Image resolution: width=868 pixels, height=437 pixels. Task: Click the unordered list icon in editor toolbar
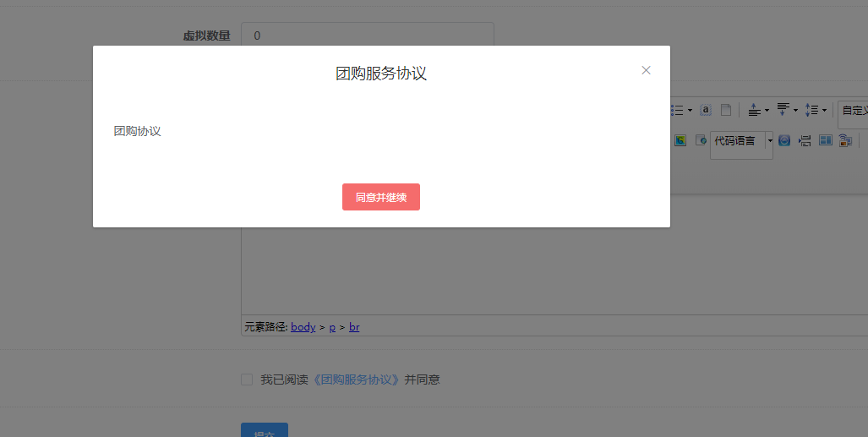point(677,110)
